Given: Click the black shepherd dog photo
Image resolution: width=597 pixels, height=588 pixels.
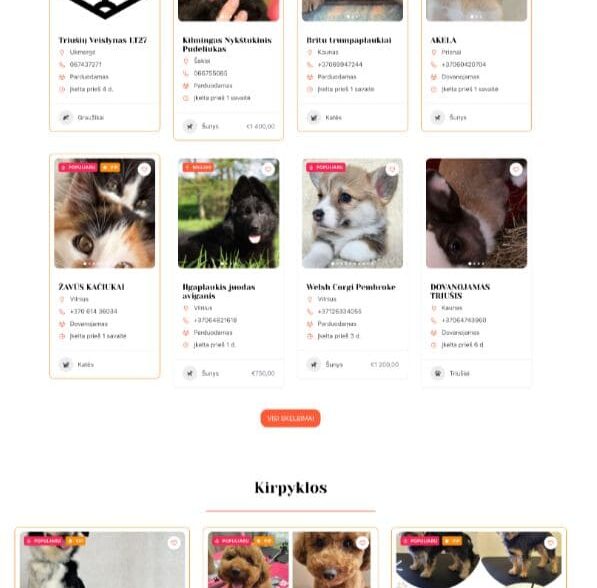Looking at the screenshot, I should [x=228, y=213].
